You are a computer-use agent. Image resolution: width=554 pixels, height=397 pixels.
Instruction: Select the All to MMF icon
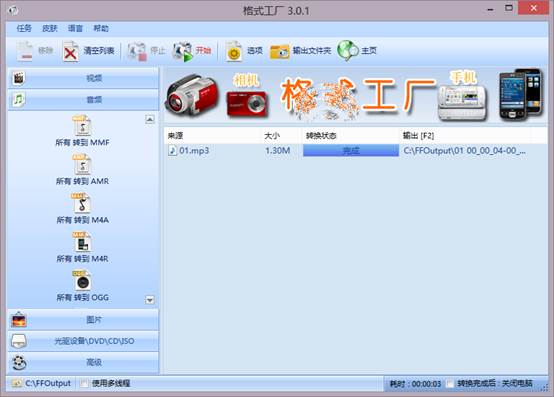(x=82, y=126)
